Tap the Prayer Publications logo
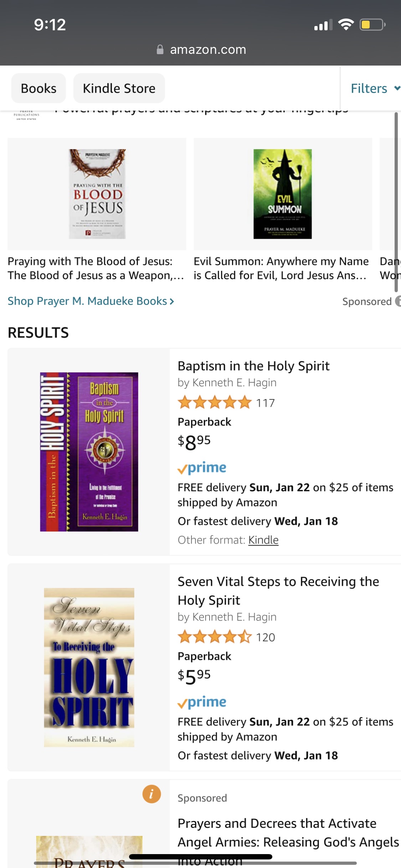This screenshot has height=868, width=401. 26,115
